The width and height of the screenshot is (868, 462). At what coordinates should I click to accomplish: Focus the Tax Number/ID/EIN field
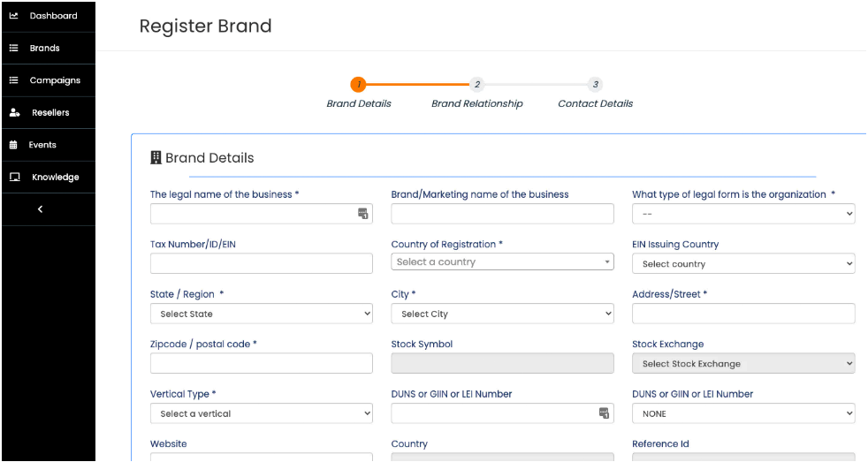(x=262, y=263)
